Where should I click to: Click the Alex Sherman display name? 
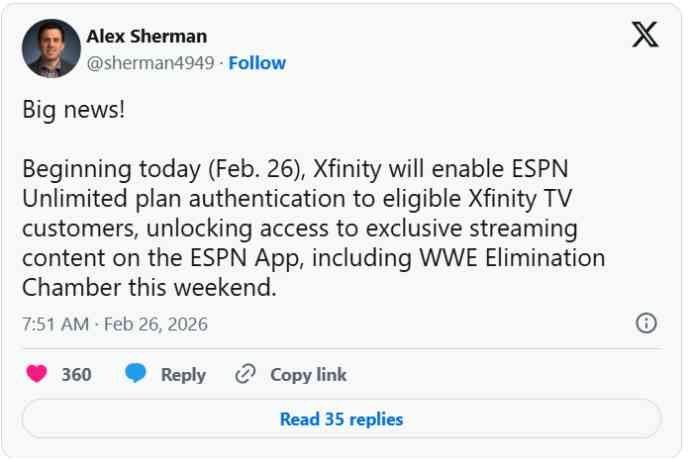(x=147, y=36)
